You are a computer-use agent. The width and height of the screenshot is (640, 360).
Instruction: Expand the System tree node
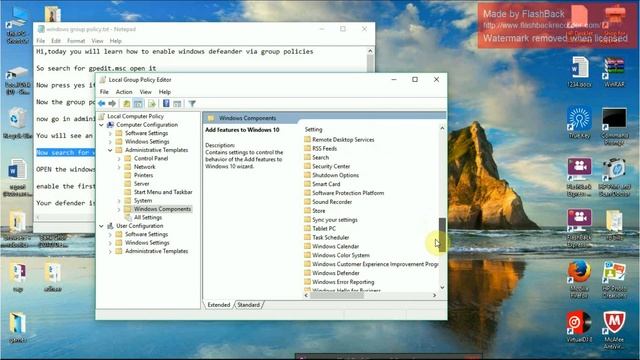pyautogui.click(x=119, y=200)
